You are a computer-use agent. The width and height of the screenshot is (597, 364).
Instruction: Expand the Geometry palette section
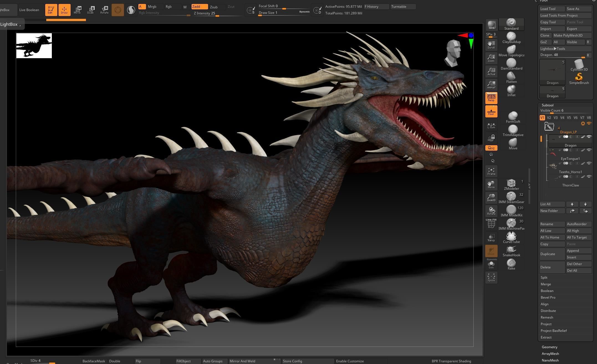(549, 347)
